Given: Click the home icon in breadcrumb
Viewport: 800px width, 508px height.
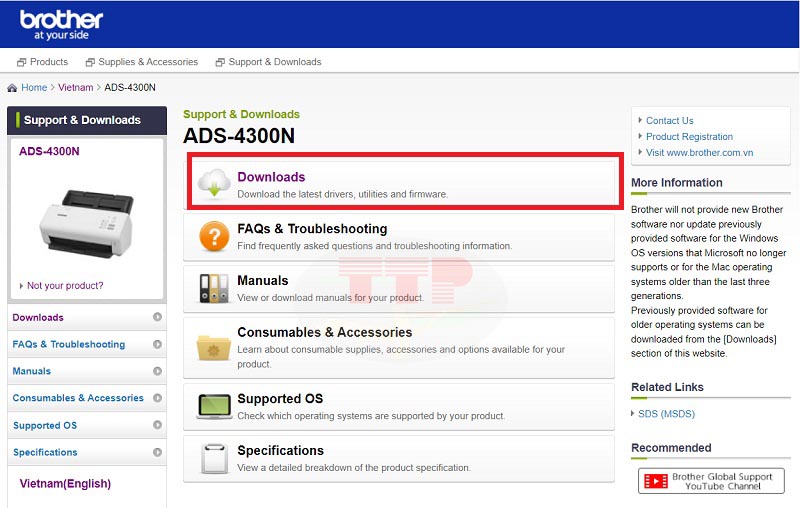Looking at the screenshot, I should point(12,88).
